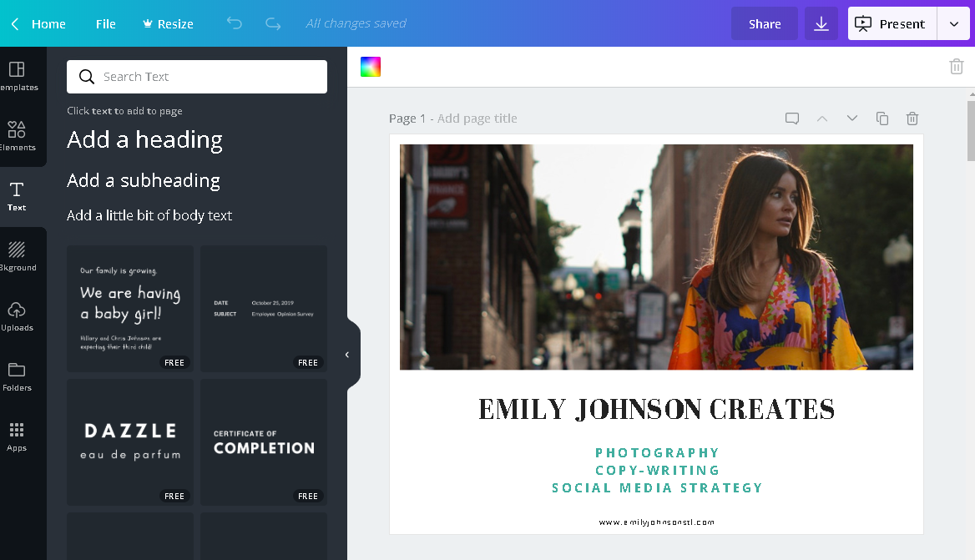Click the toolbar trash delete icon

tap(957, 66)
